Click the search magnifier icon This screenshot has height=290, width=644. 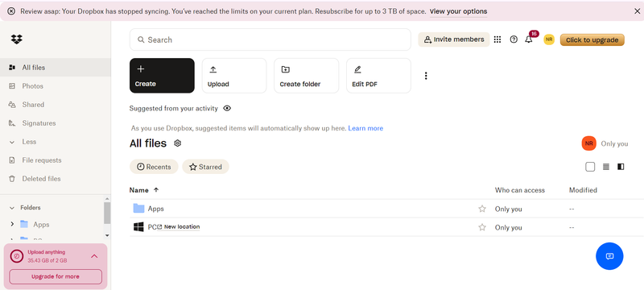[141, 39]
